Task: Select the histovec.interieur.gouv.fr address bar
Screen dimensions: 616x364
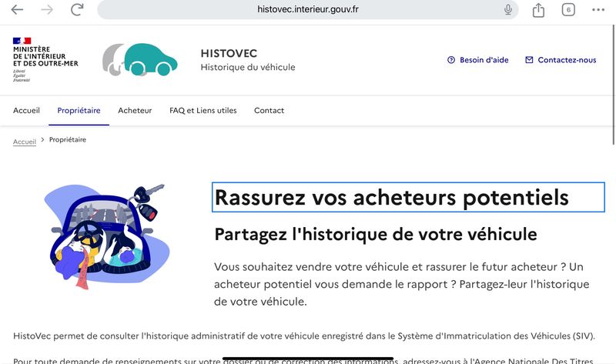Action: point(307,9)
